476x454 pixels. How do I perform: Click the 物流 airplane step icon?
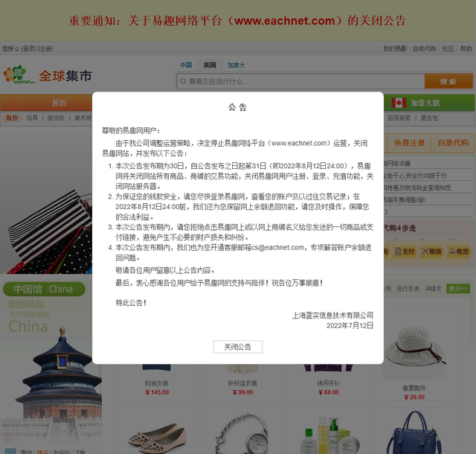point(431,252)
